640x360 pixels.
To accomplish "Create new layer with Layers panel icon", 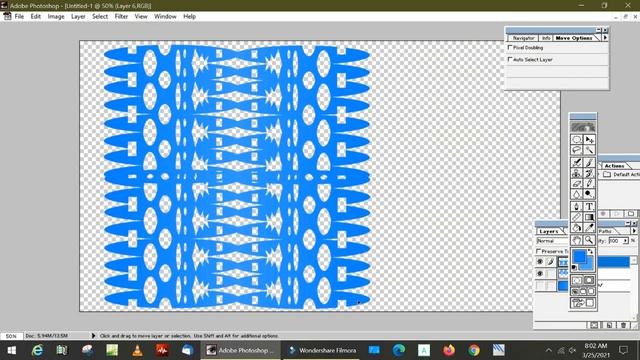I will 609,325.
